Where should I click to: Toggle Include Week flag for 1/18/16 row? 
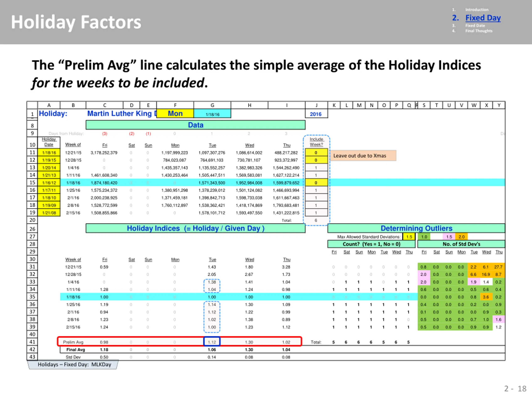pyautogui.click(x=316, y=183)
